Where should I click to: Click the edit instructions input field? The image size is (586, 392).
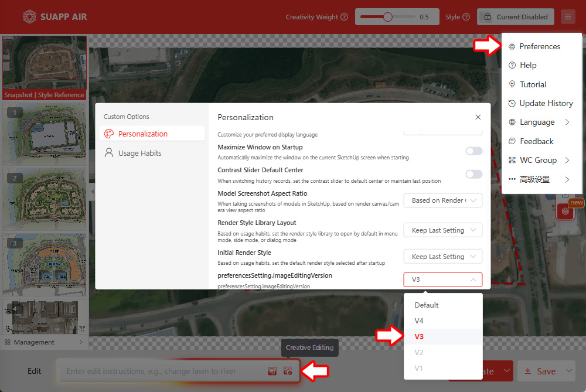coord(164,371)
